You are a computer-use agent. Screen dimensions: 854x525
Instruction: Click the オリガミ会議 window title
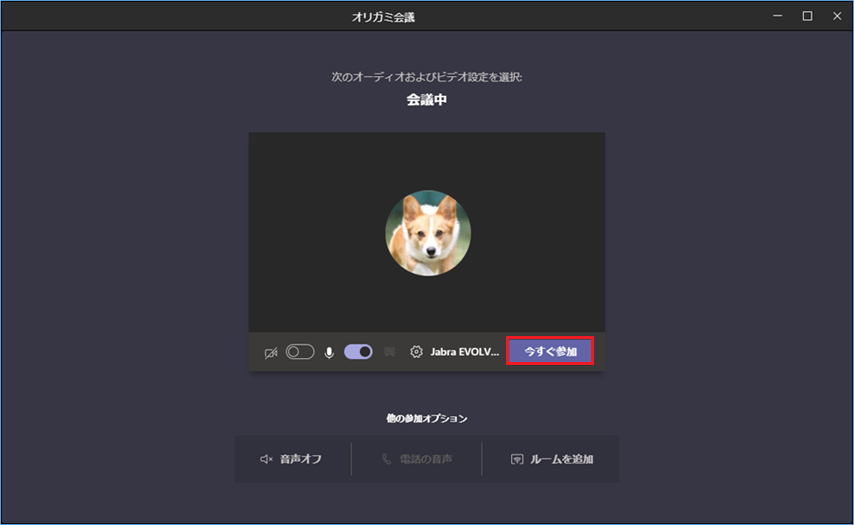click(383, 17)
